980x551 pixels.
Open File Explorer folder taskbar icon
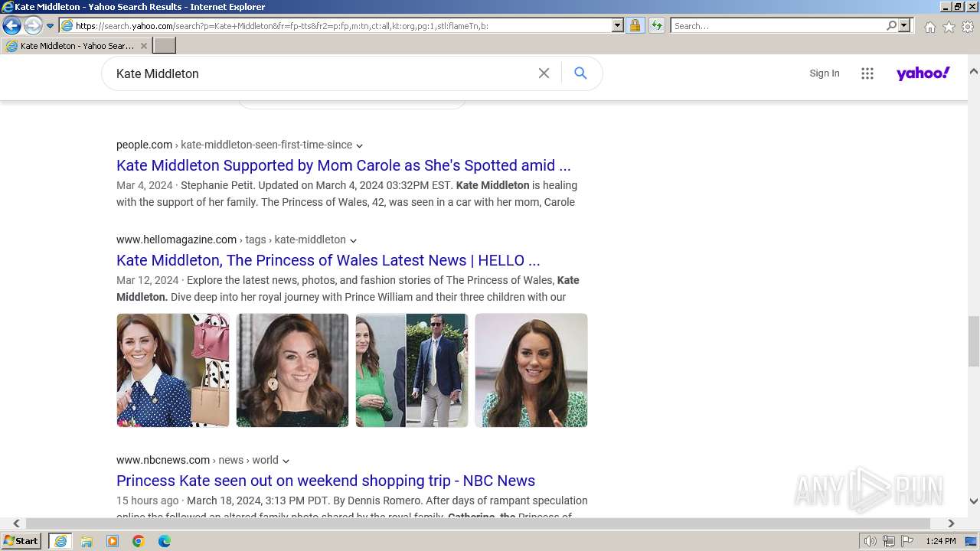(x=87, y=541)
